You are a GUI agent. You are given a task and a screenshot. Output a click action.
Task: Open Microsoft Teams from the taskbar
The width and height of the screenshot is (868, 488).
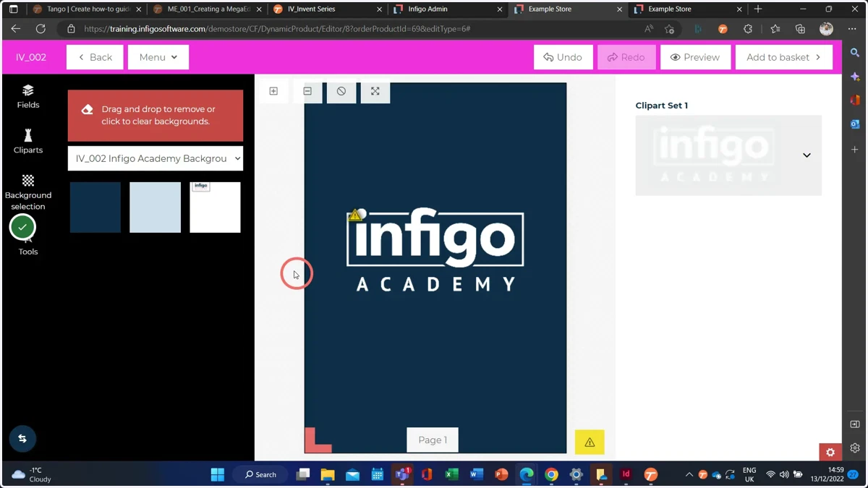click(402, 474)
